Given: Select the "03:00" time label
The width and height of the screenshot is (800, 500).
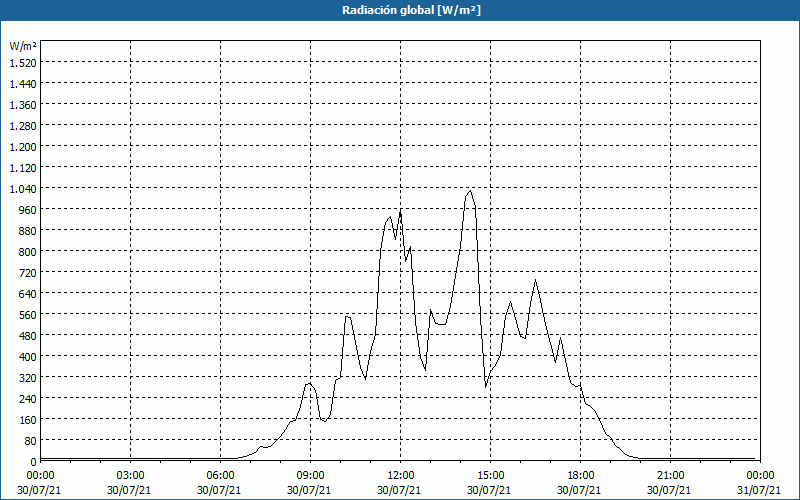Looking at the screenshot, I should click(x=131, y=476).
